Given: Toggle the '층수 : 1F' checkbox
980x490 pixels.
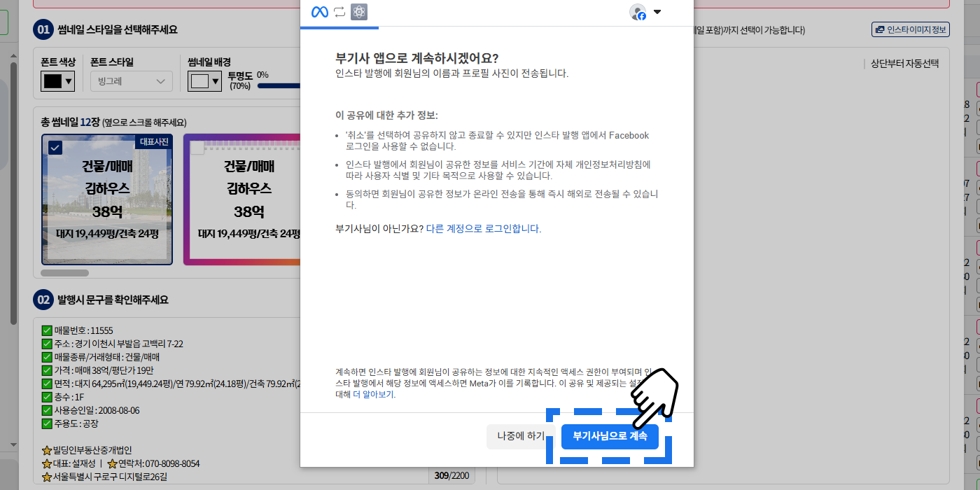Looking at the screenshot, I should tap(47, 397).
